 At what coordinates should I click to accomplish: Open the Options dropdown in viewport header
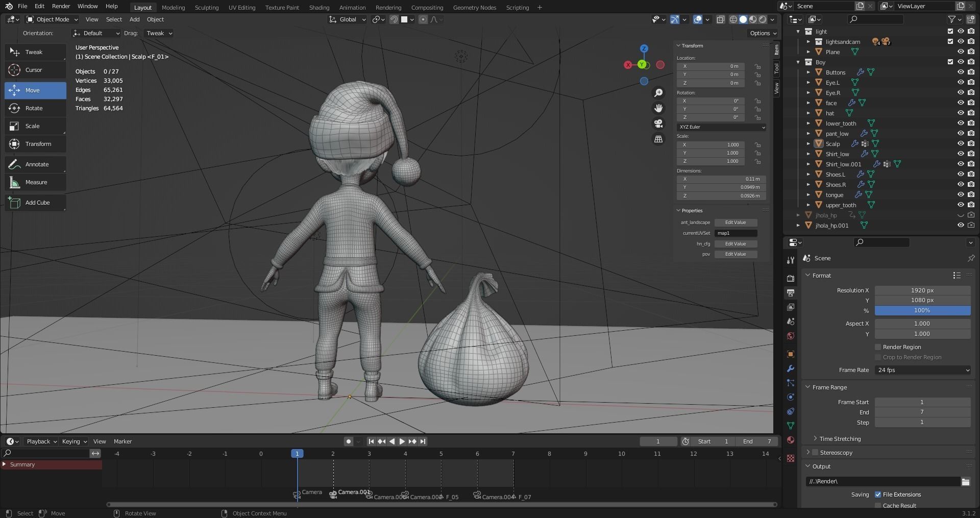click(x=763, y=33)
